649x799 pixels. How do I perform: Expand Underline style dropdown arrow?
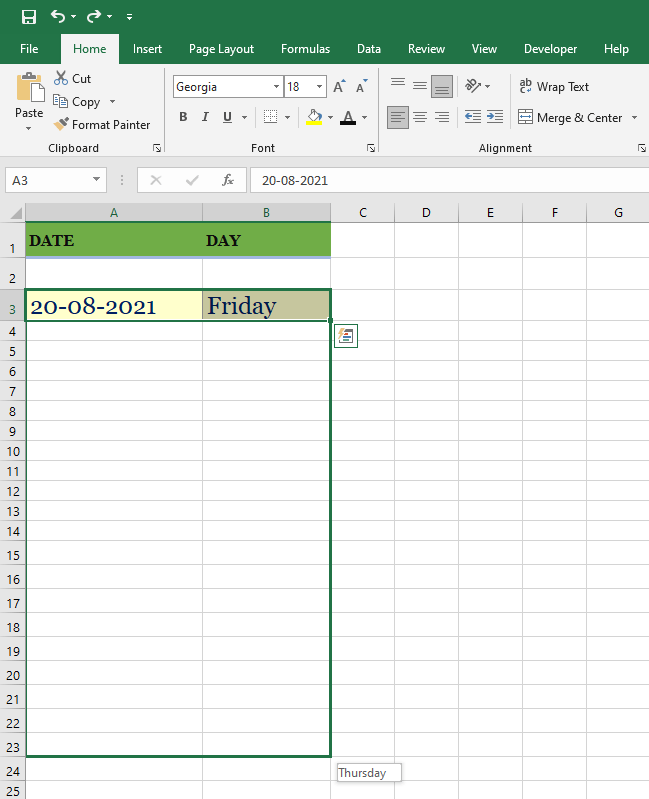[245, 118]
